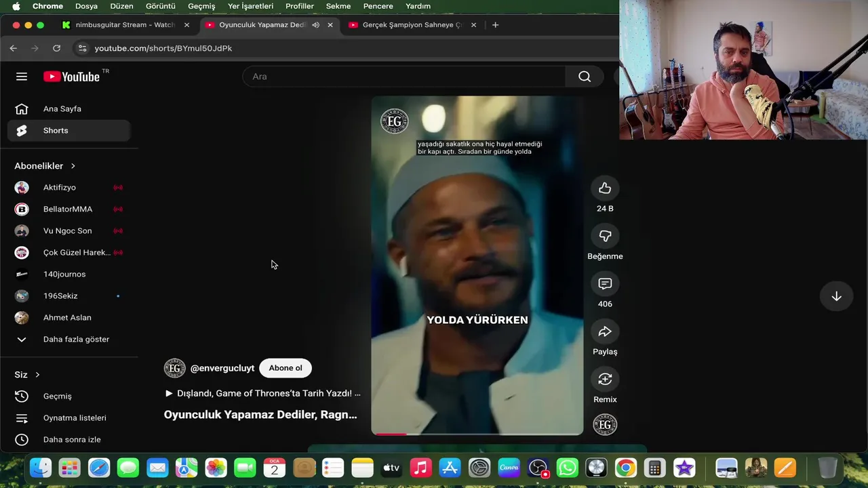This screenshot has height=488, width=868.
Task: Open the Music app from the Dock
Action: (x=421, y=468)
